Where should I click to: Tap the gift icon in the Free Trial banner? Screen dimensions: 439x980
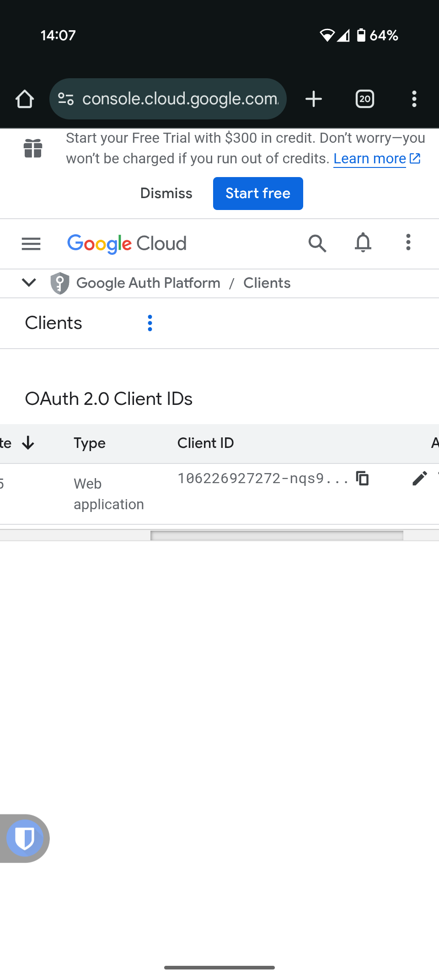point(33,148)
